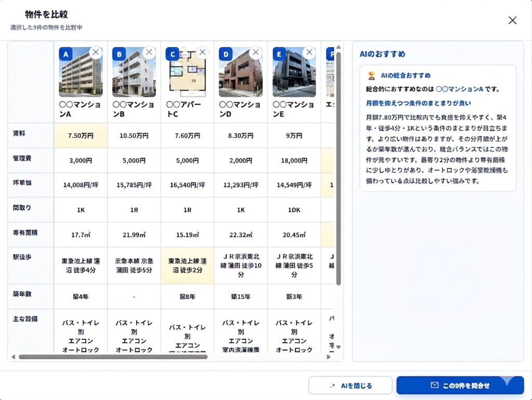Click the blue D badge
Image resolution: width=532 pixels, height=400 pixels.
(x=225, y=54)
